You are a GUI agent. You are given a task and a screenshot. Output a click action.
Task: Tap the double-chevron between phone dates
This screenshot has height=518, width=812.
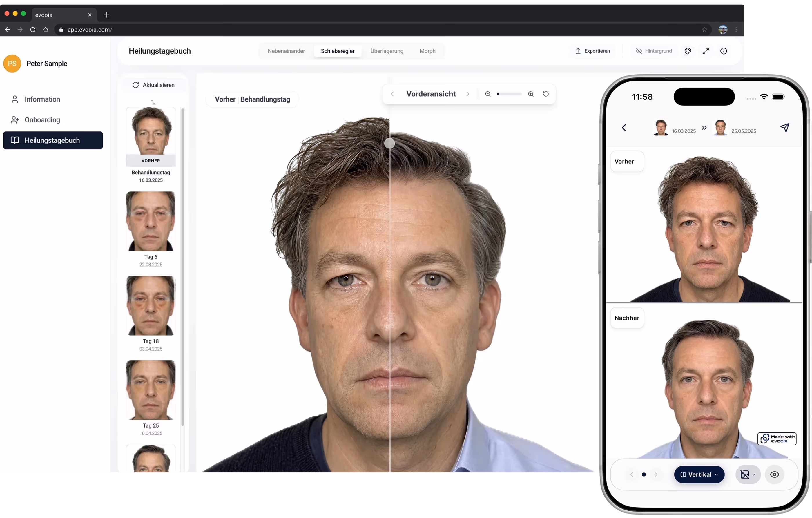704,128
